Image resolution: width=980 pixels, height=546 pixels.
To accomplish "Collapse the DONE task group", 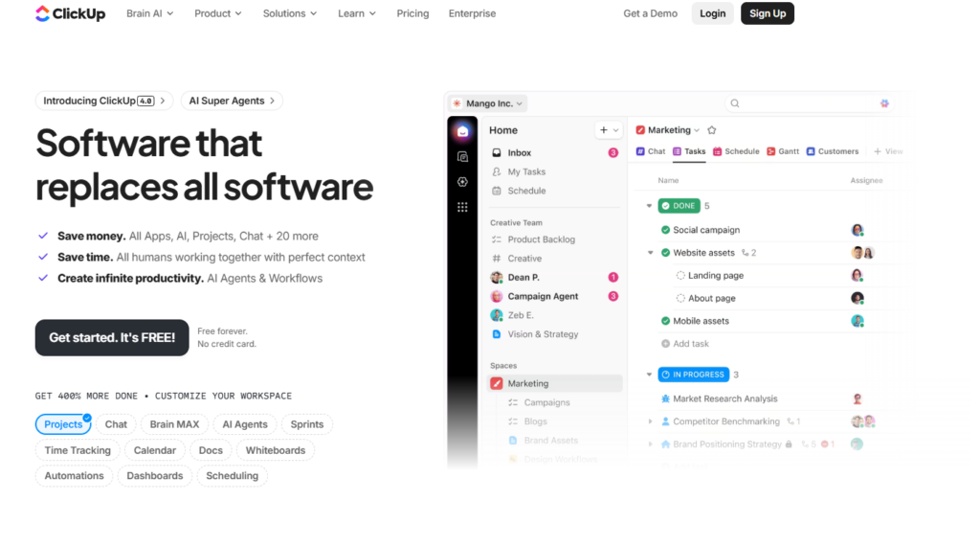I will pos(650,206).
